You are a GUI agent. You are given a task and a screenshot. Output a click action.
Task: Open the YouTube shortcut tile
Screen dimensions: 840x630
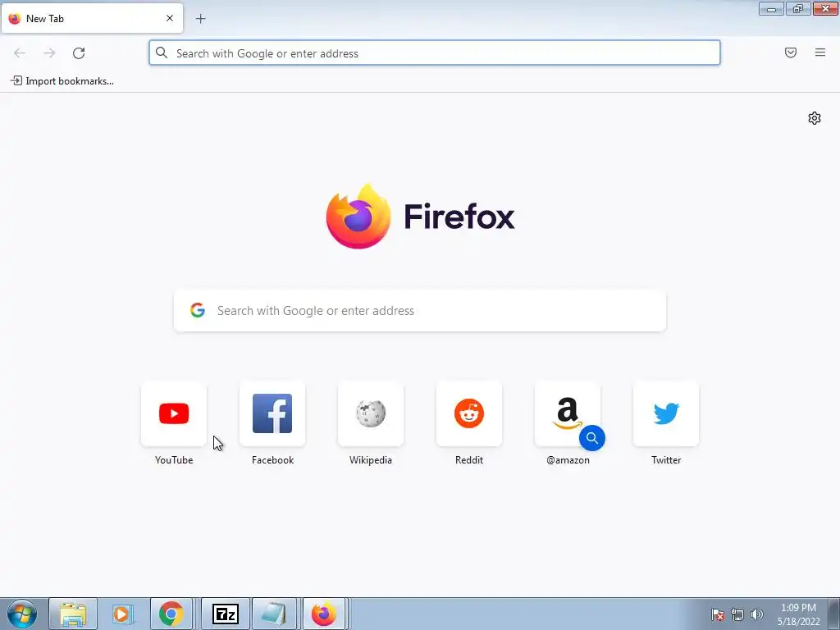(174, 413)
